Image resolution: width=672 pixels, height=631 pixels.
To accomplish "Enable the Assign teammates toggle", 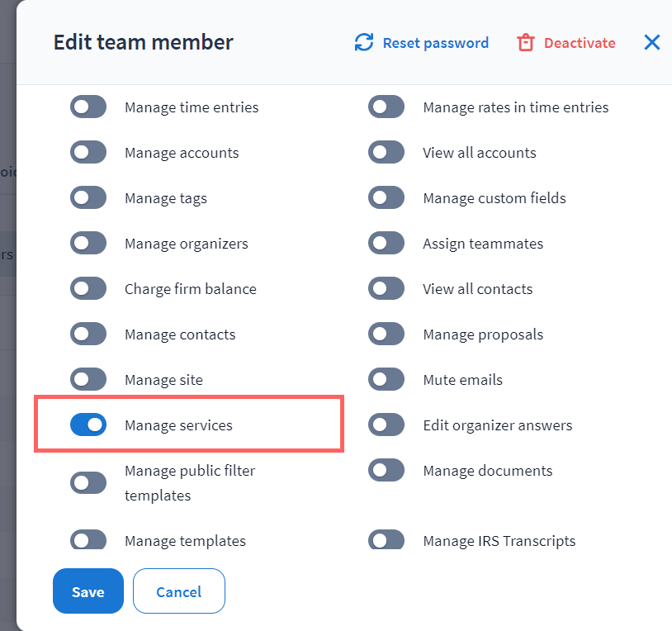I will [x=386, y=243].
